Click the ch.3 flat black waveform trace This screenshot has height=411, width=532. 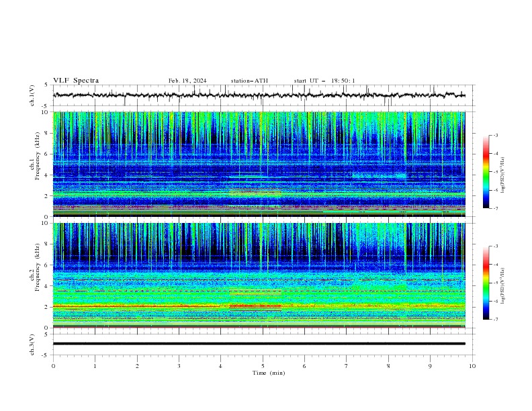[259, 344]
